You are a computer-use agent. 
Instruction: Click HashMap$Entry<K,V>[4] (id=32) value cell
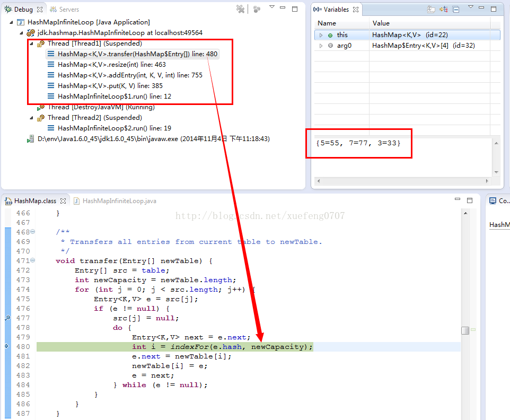(423, 46)
